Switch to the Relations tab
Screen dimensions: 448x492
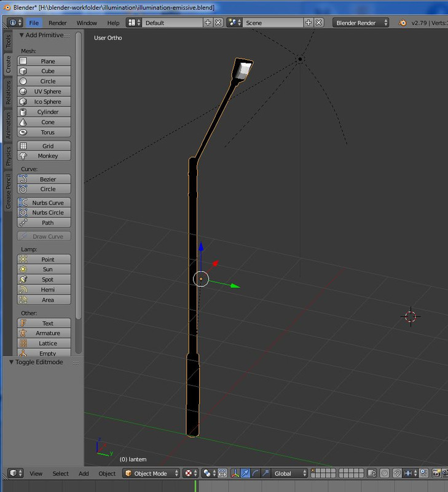pyautogui.click(x=8, y=93)
